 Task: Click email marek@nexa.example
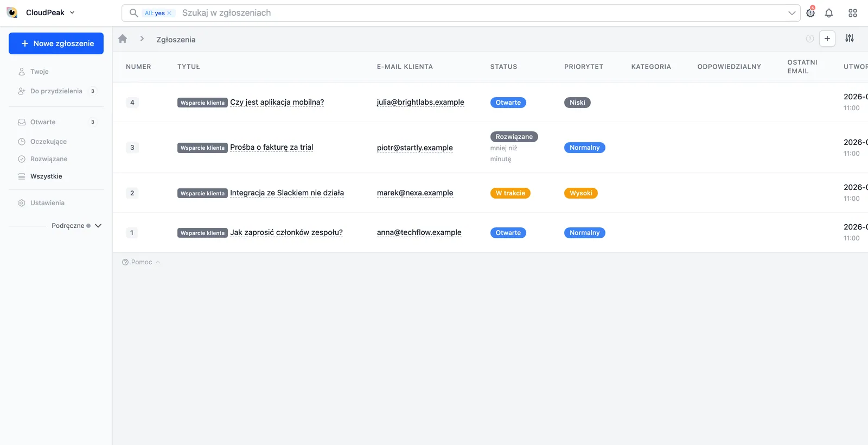[x=415, y=193]
